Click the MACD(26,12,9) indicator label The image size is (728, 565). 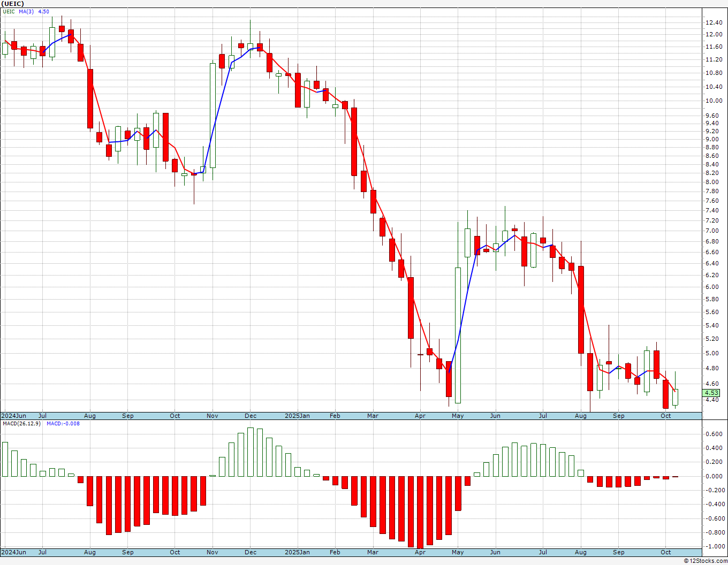click(21, 423)
